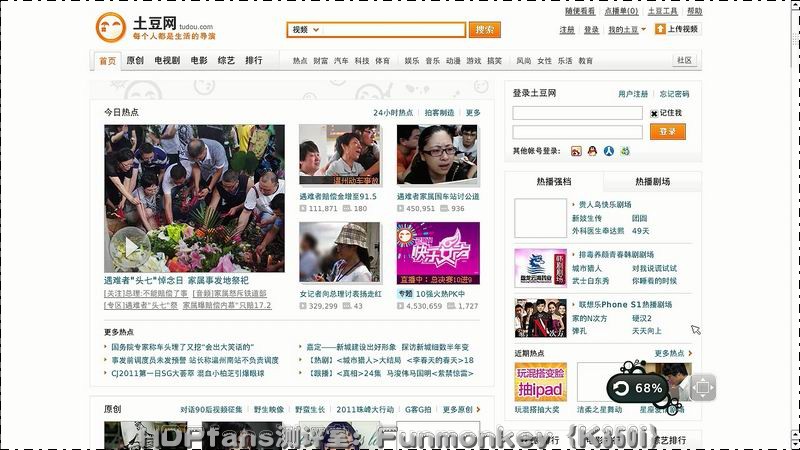The image size is (800, 450).
Task: Click the vertical scrollbar thumb
Action: [x=795, y=38]
